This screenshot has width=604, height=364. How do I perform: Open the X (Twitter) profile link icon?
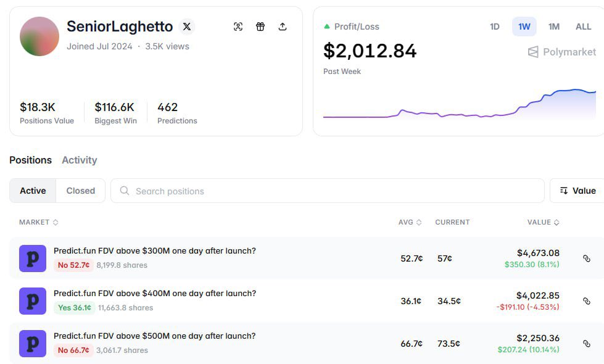(187, 27)
